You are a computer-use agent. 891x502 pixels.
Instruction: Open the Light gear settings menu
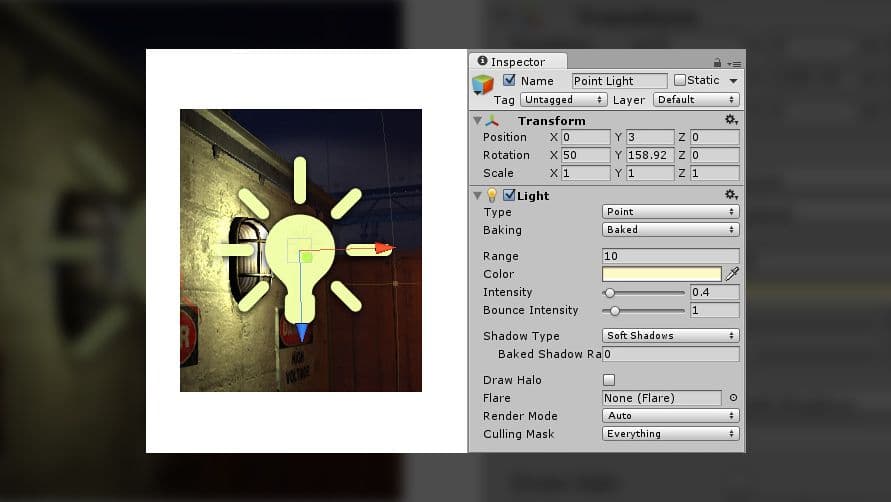coord(731,194)
